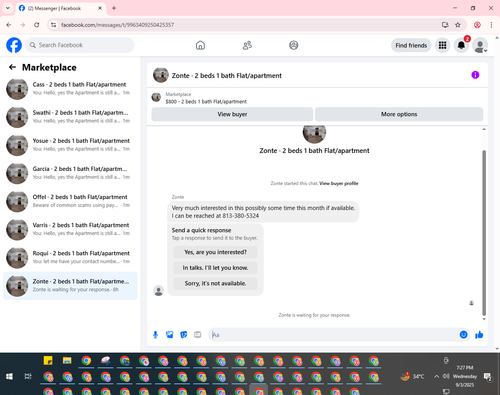Choose a sticker with the sticker icon
500x395 pixels.
coord(184,335)
